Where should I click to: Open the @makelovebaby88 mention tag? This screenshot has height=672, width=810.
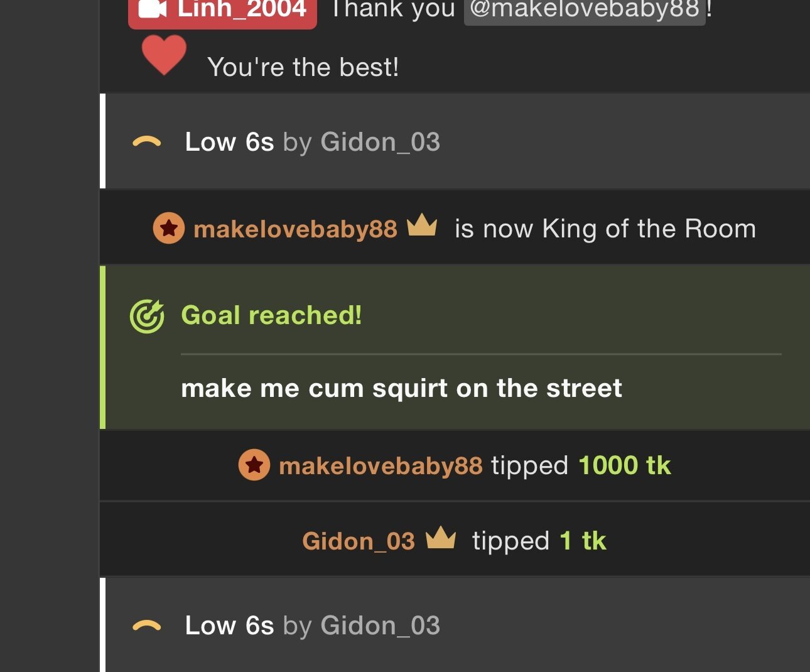585,10
